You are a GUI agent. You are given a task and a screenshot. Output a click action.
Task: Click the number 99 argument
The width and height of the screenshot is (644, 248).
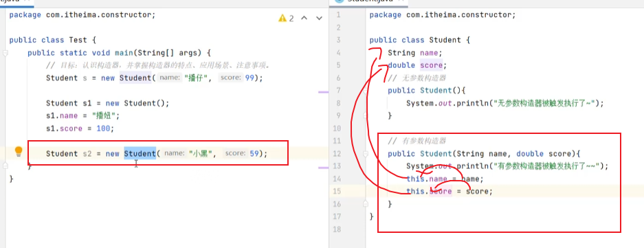coord(249,78)
